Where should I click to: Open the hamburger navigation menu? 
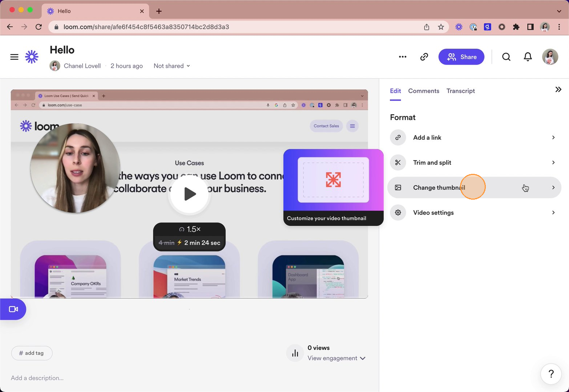coord(14,57)
